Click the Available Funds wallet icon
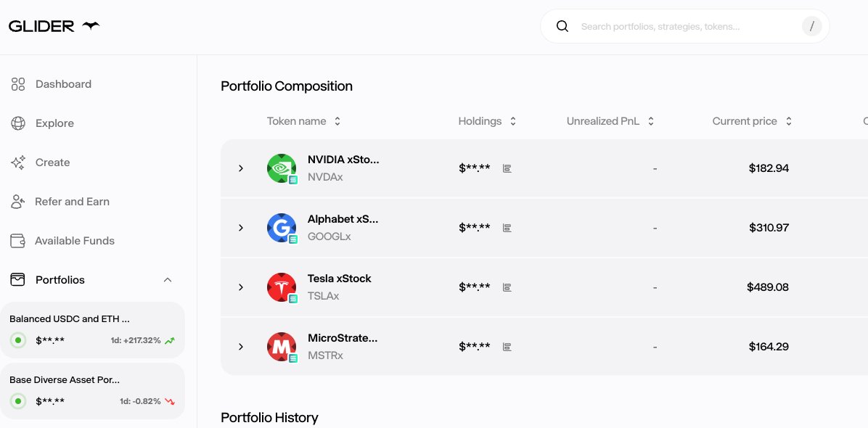868x428 pixels. click(x=18, y=241)
